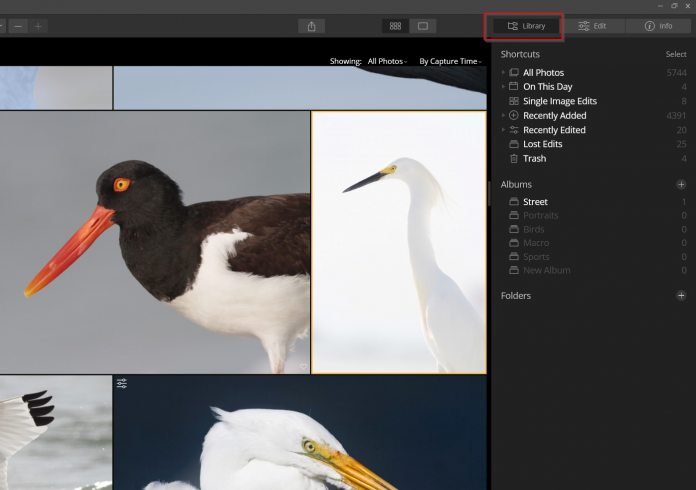The width and height of the screenshot is (696, 490).
Task: Open the Birds album
Action: click(x=534, y=229)
